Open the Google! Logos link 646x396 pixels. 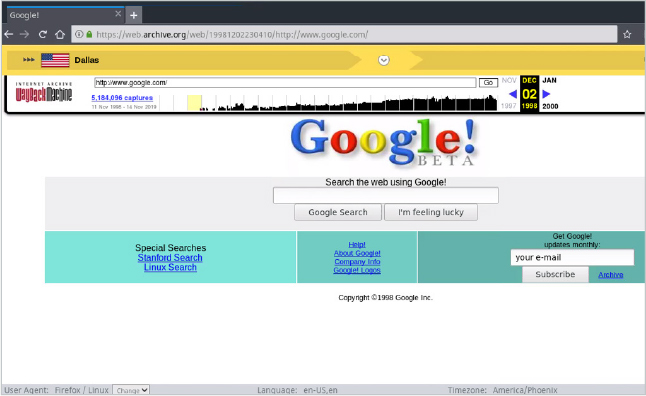[357, 270]
